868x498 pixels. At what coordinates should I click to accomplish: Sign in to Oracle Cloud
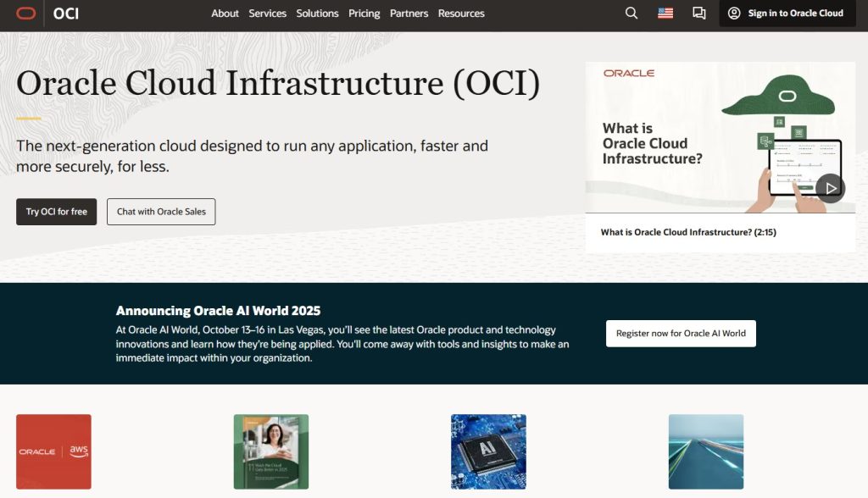[787, 14]
